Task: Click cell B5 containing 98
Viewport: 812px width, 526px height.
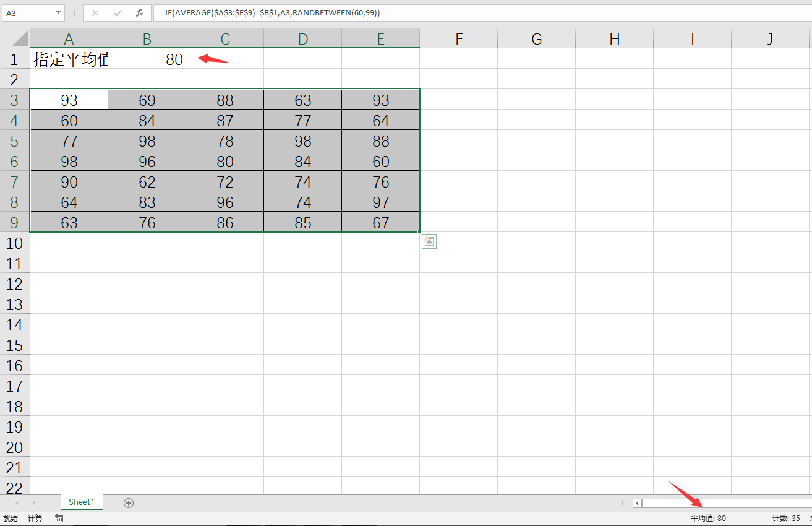Action: click(147, 140)
